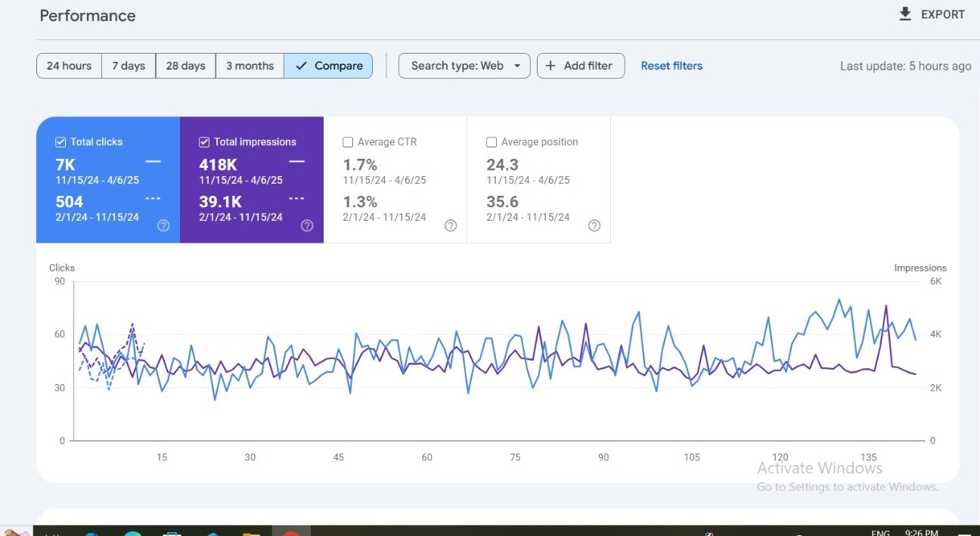Click the question mark icon under Average CTR

(451, 225)
